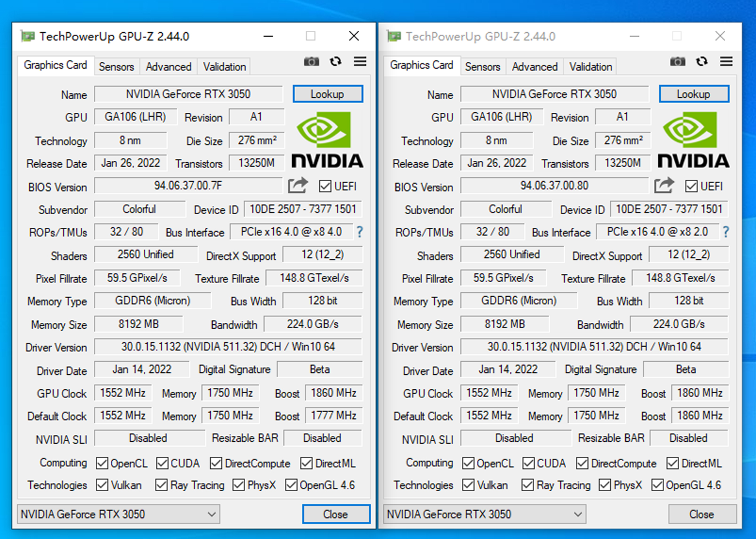
Task: Click the refresh icon in the left window
Action: coord(336,61)
